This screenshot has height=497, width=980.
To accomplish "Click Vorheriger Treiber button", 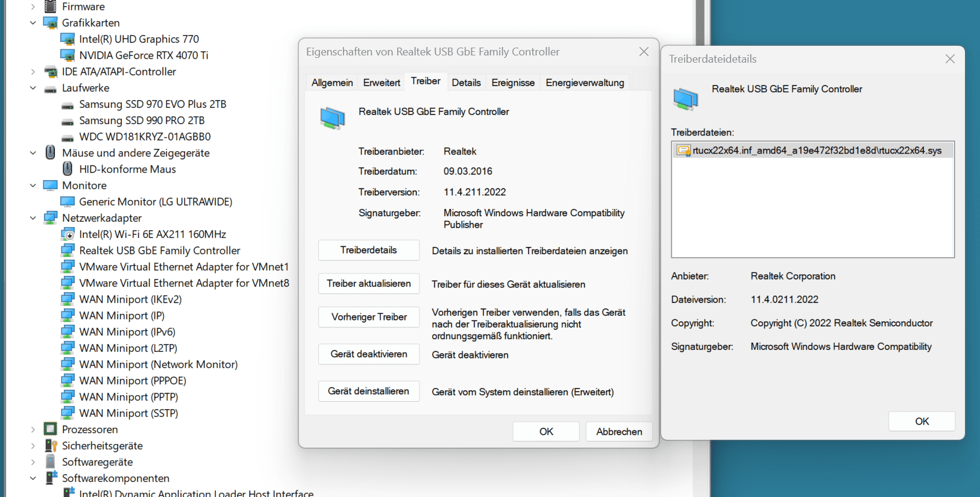I will pyautogui.click(x=369, y=317).
